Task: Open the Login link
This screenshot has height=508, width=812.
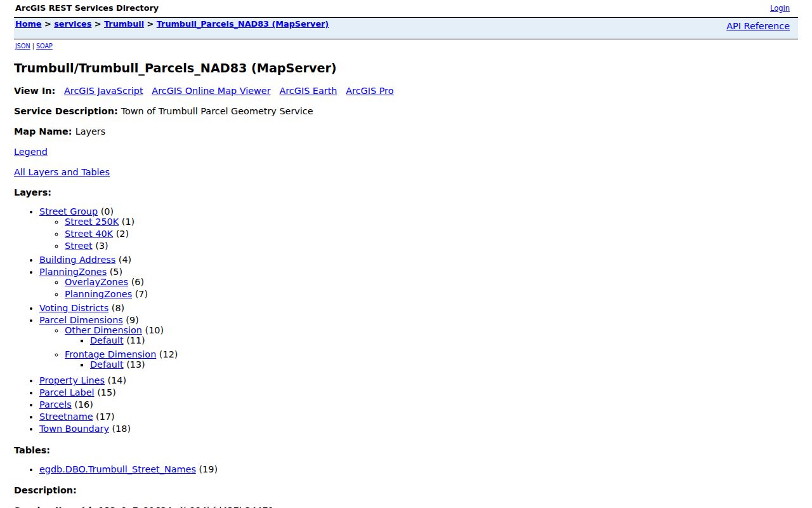Action: (780, 8)
